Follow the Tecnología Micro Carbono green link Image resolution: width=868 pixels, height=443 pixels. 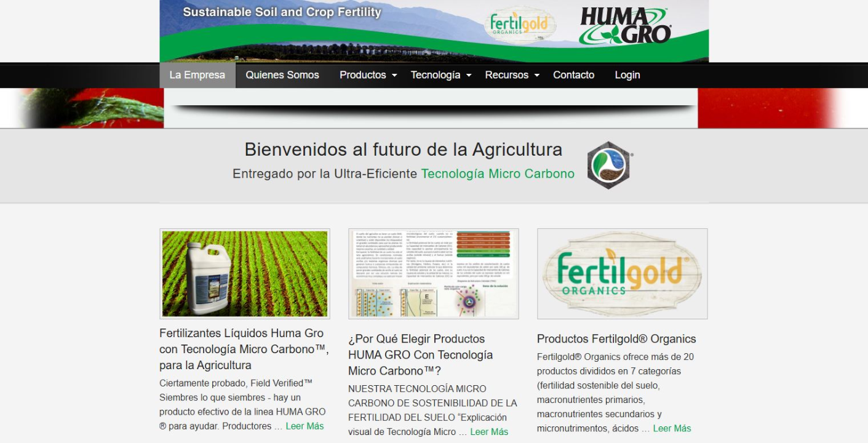498,174
